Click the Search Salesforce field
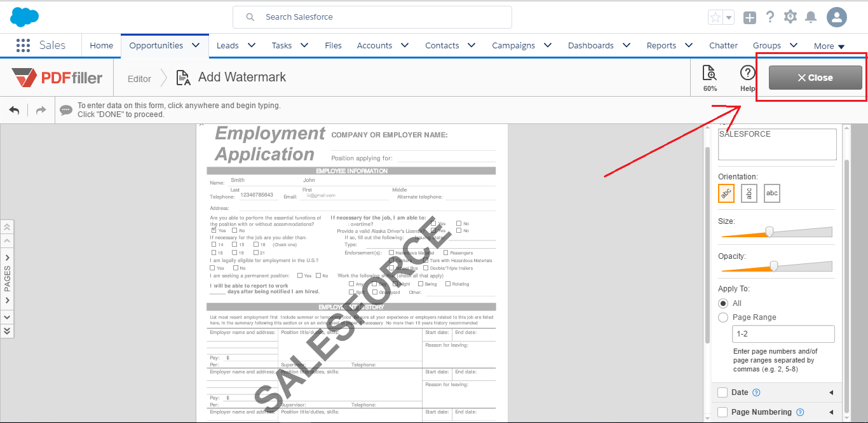The height and width of the screenshot is (423, 868). coord(372,17)
